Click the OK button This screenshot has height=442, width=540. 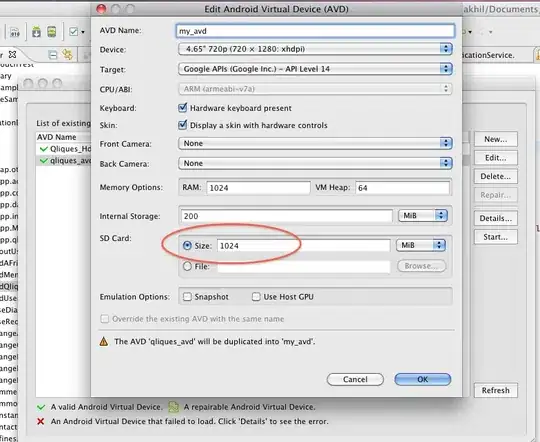pyautogui.click(x=423, y=379)
